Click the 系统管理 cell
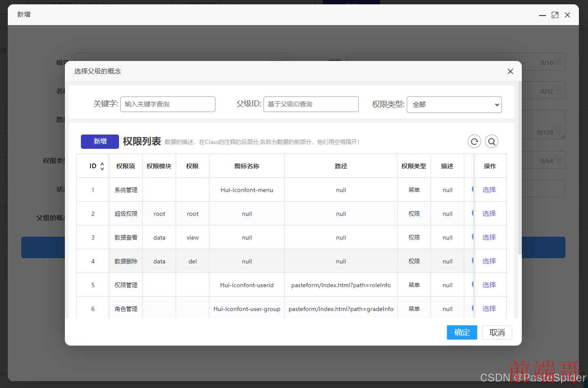Screen dimensions: 588x388 coord(126,190)
